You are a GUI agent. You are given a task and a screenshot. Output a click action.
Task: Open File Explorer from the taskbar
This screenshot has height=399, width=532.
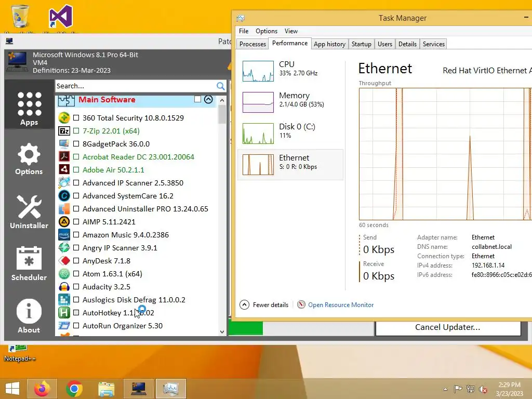(x=106, y=389)
